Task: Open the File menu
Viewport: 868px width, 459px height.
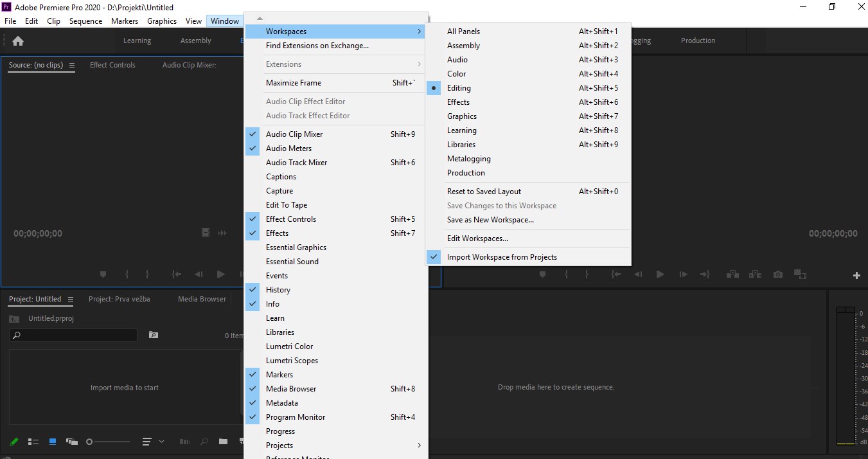Action: (10, 21)
